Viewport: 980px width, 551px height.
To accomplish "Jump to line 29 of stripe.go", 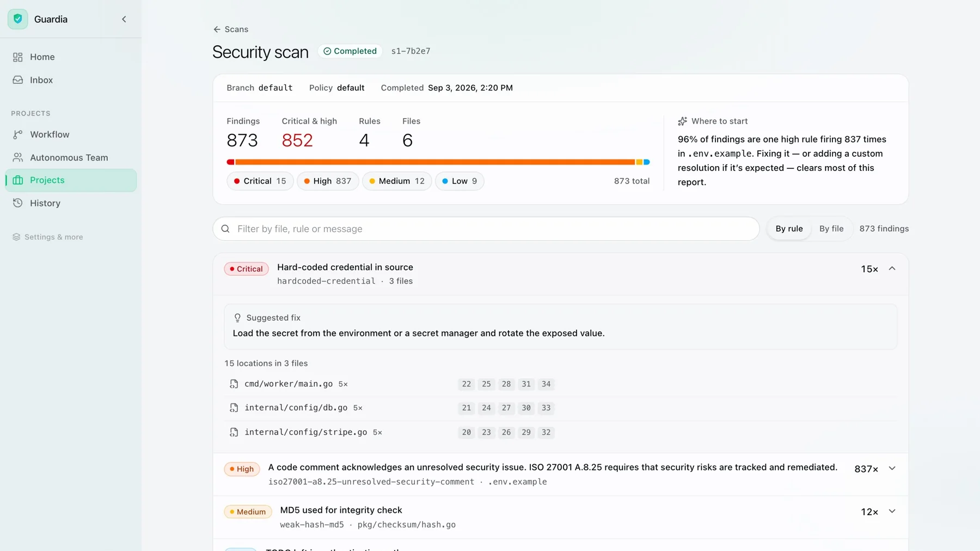I will [526, 432].
